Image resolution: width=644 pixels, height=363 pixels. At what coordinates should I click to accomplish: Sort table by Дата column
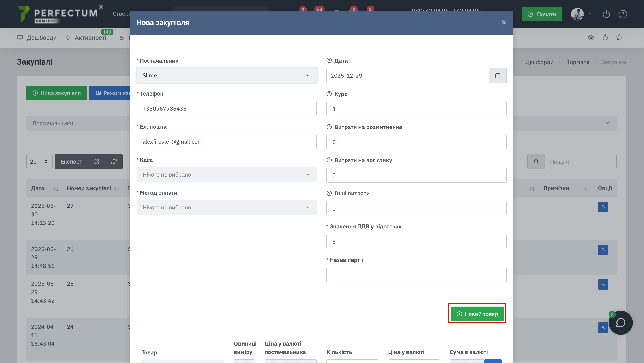[56, 189]
